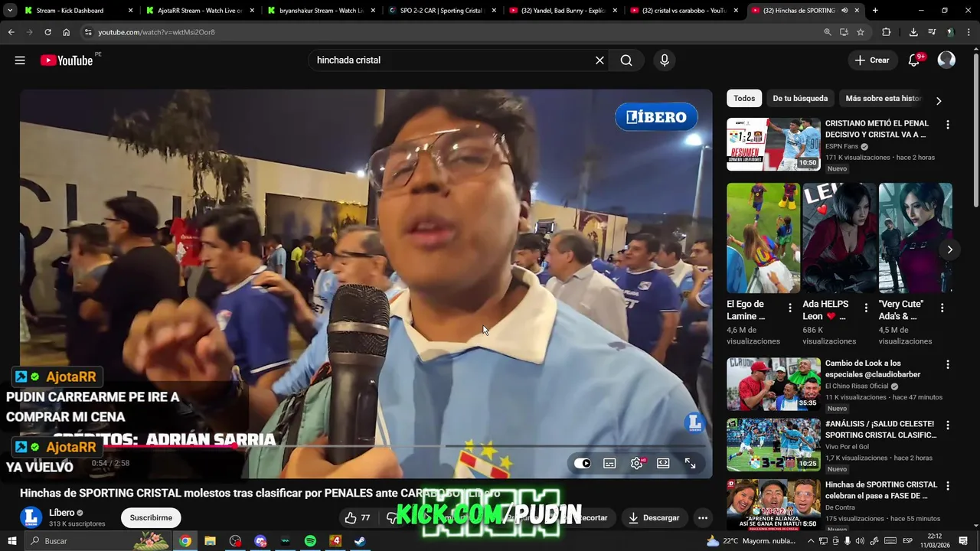Open Steam from the taskbar
This screenshot has height=551, width=980.
pyautogui.click(x=360, y=541)
